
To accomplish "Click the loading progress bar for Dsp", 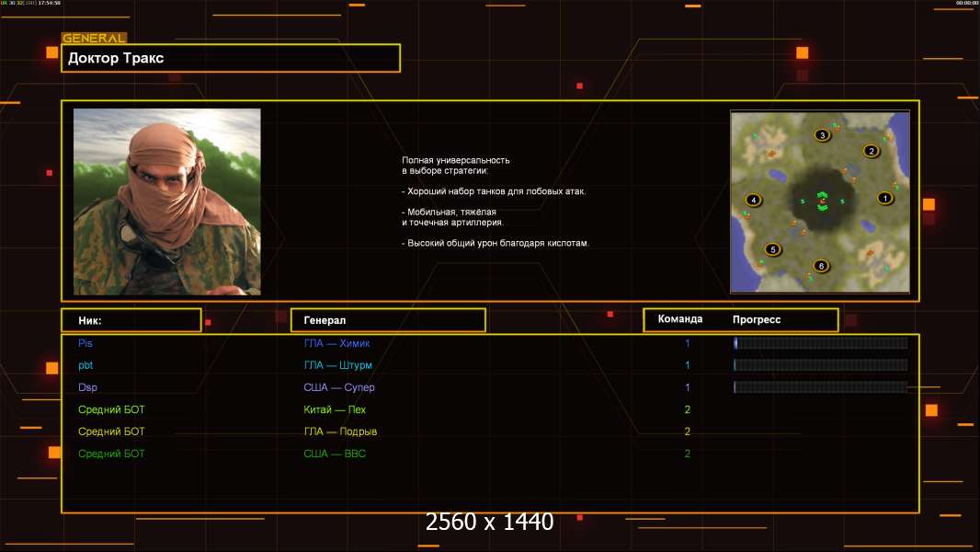I will click(x=820, y=387).
